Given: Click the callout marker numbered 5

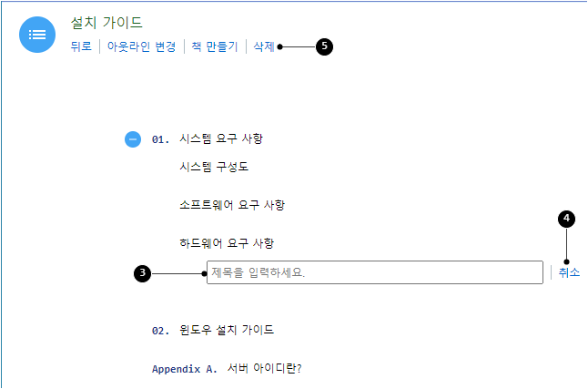Looking at the screenshot, I should point(324,46).
